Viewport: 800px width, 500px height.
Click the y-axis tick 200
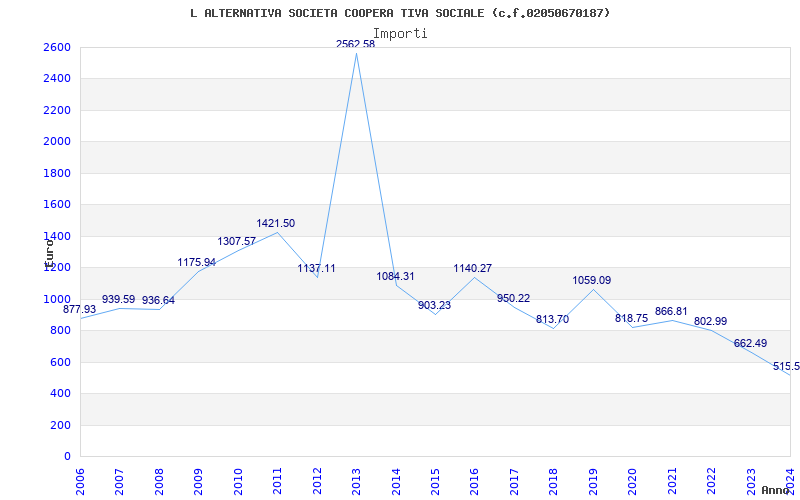click(60, 425)
